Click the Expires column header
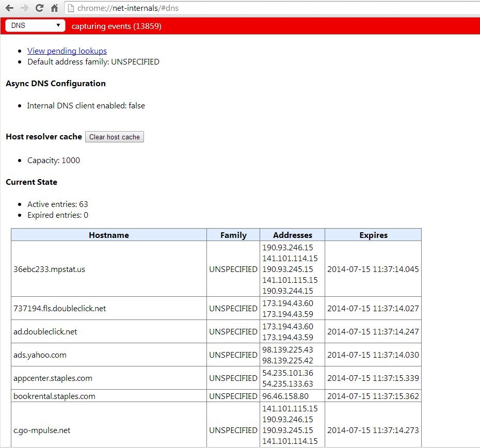 (373, 235)
